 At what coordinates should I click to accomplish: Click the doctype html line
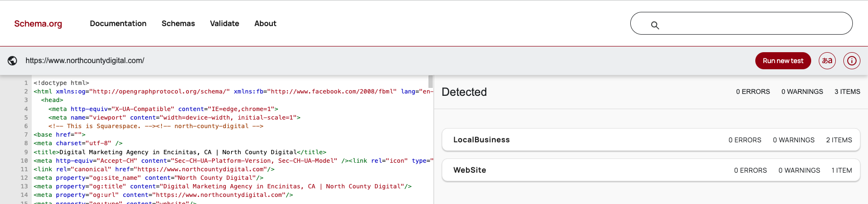coord(61,83)
